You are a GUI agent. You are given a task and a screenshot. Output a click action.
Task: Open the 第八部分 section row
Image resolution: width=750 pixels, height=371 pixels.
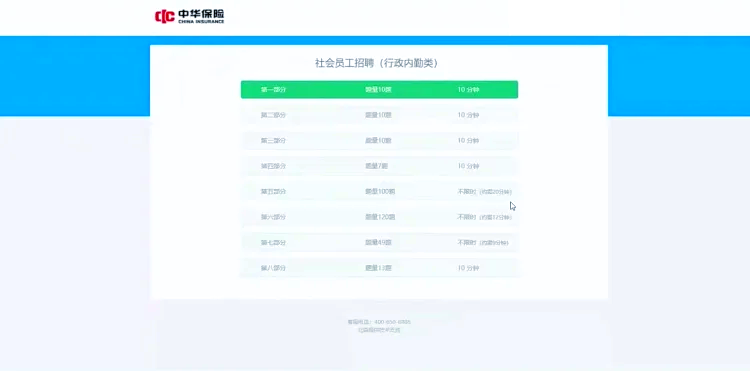379,268
